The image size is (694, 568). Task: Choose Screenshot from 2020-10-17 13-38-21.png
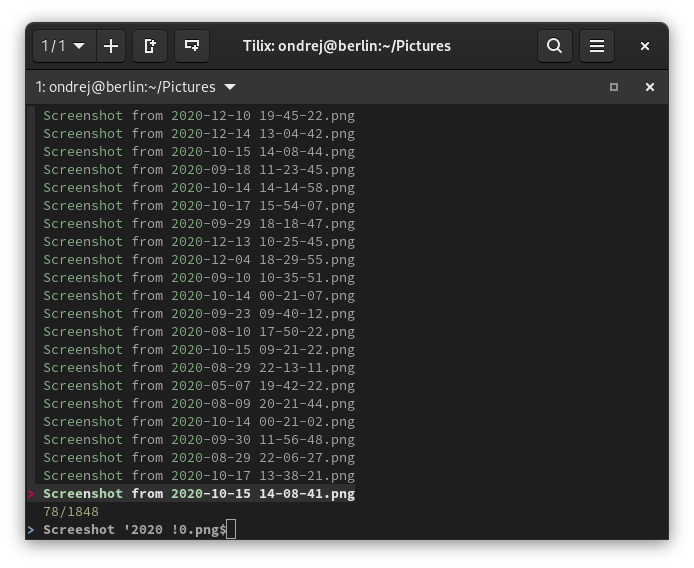coord(198,475)
